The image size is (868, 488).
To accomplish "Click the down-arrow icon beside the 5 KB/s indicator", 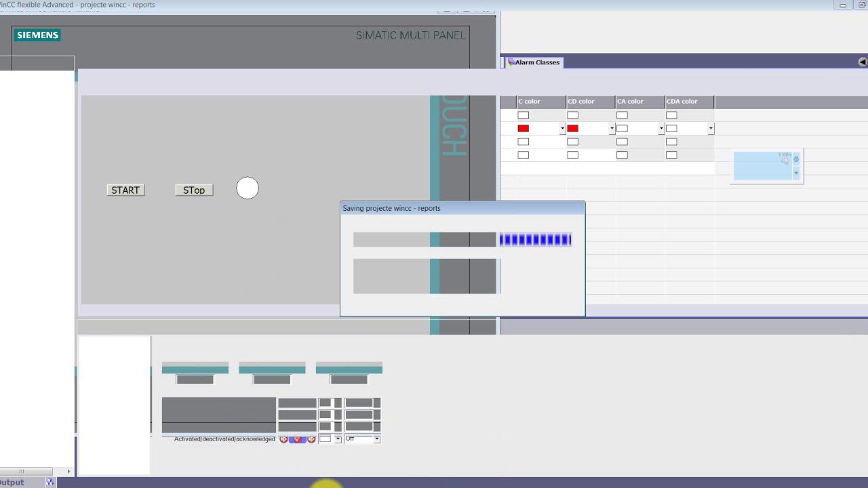I will point(796,159).
